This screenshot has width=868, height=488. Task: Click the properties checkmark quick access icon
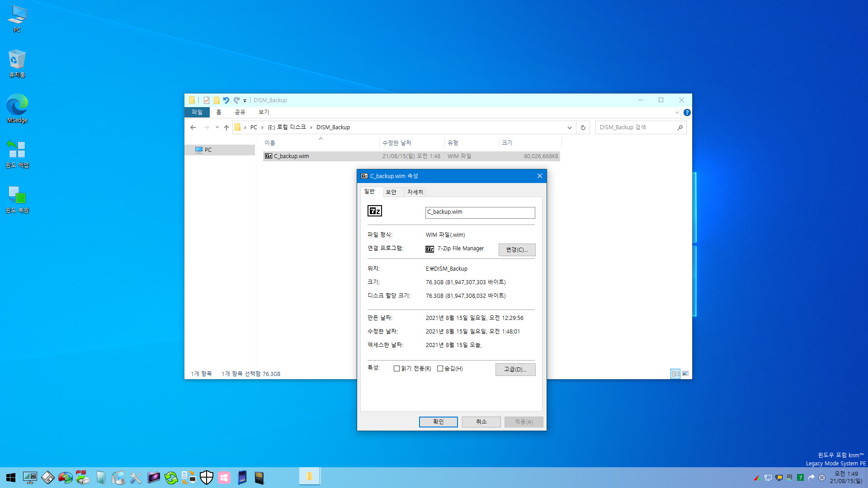click(x=207, y=100)
